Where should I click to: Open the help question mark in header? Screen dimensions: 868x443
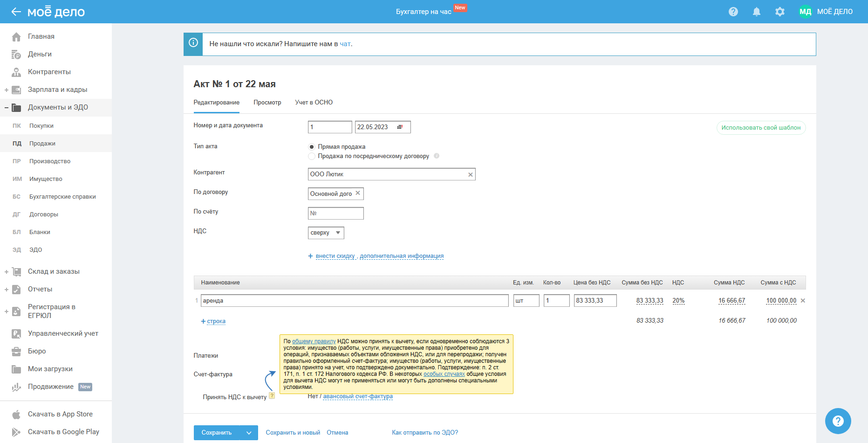733,12
